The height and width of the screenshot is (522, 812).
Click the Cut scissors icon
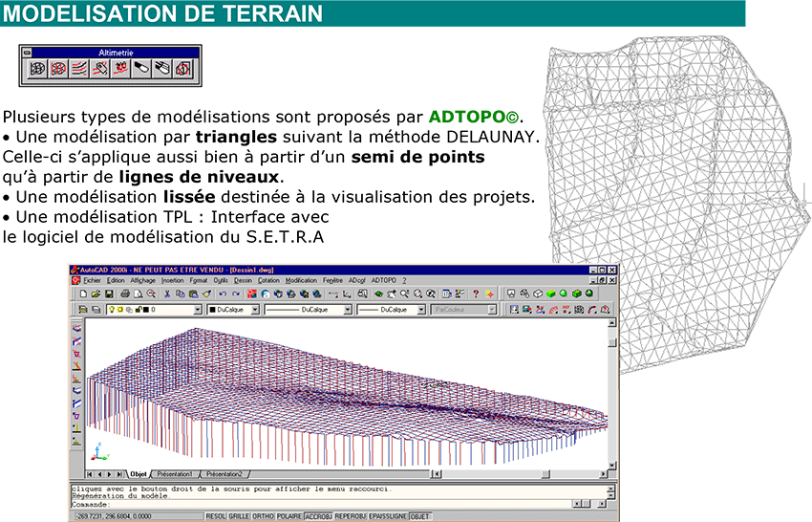click(167, 294)
